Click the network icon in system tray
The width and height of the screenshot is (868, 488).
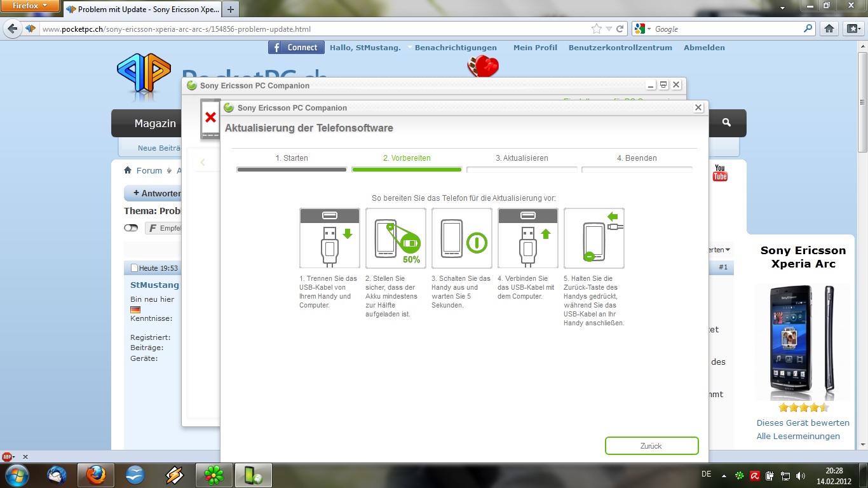(x=785, y=475)
